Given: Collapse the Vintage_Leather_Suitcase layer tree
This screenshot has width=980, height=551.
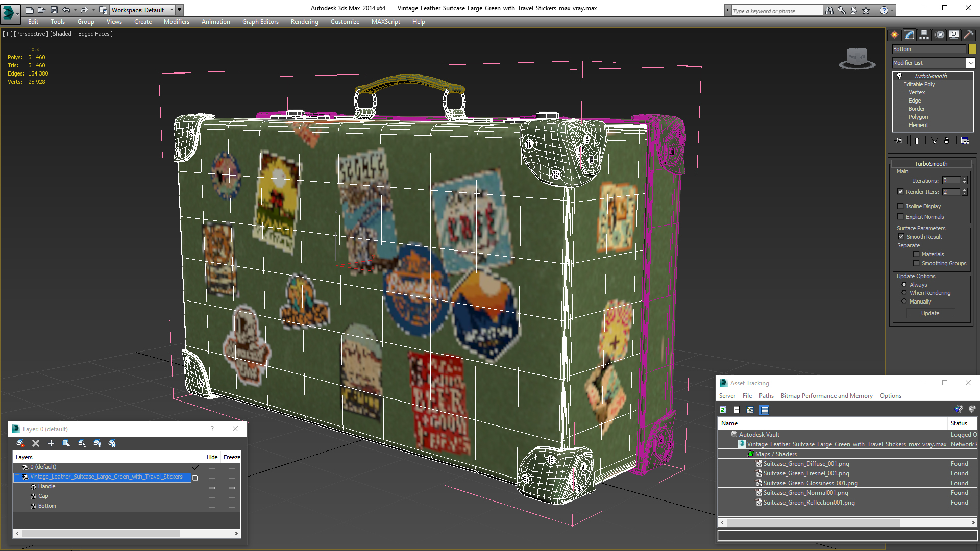Looking at the screenshot, I should point(17,477).
